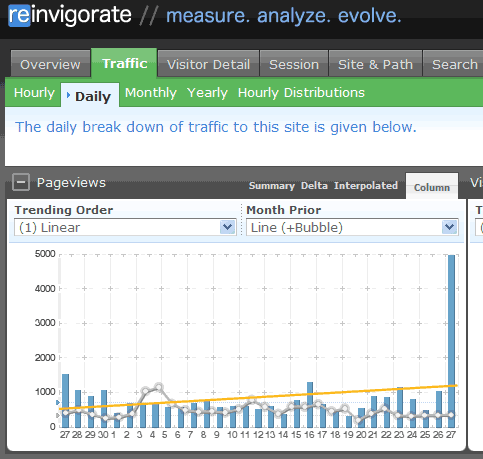Click the tall bar for day 27
Image resolution: width=483 pixels, height=459 pixels.
click(x=451, y=341)
